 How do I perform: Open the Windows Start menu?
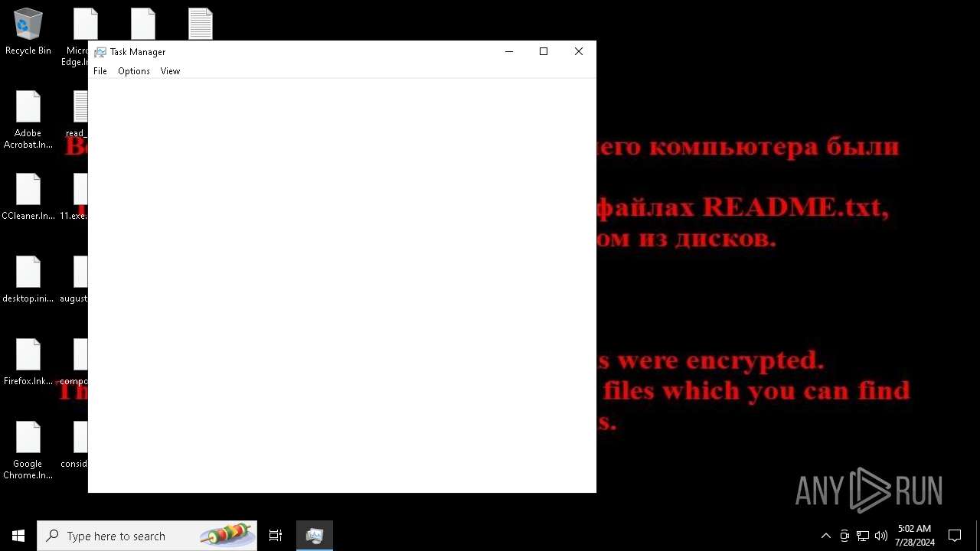coord(18,536)
